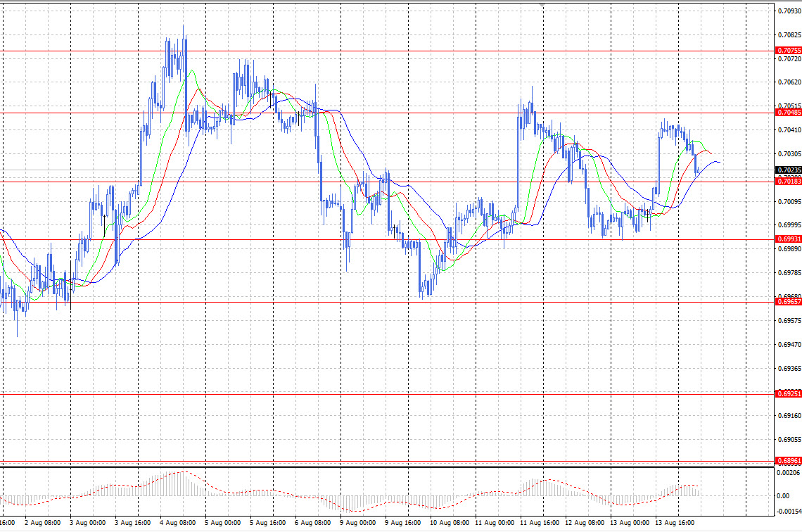Click the 13 Aug 00:00 time label
The image size is (802, 532).
[630, 523]
